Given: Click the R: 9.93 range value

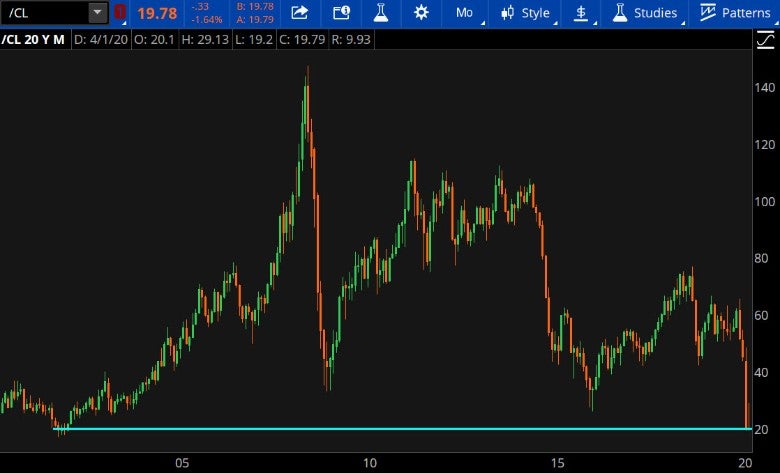Looking at the screenshot, I should click(x=351, y=40).
